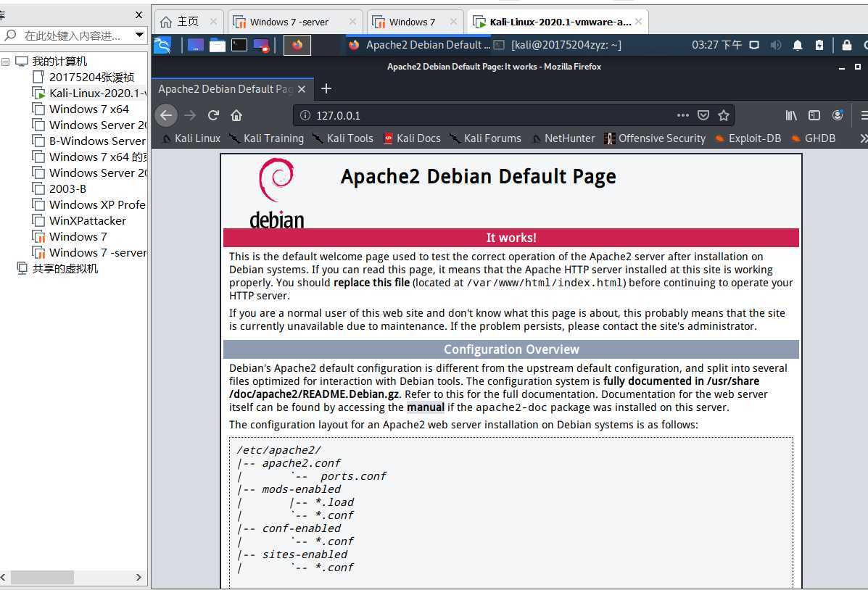Select 20175204张湲祯 in VM library
Image resolution: width=868 pixels, height=590 pixels.
tap(83, 77)
